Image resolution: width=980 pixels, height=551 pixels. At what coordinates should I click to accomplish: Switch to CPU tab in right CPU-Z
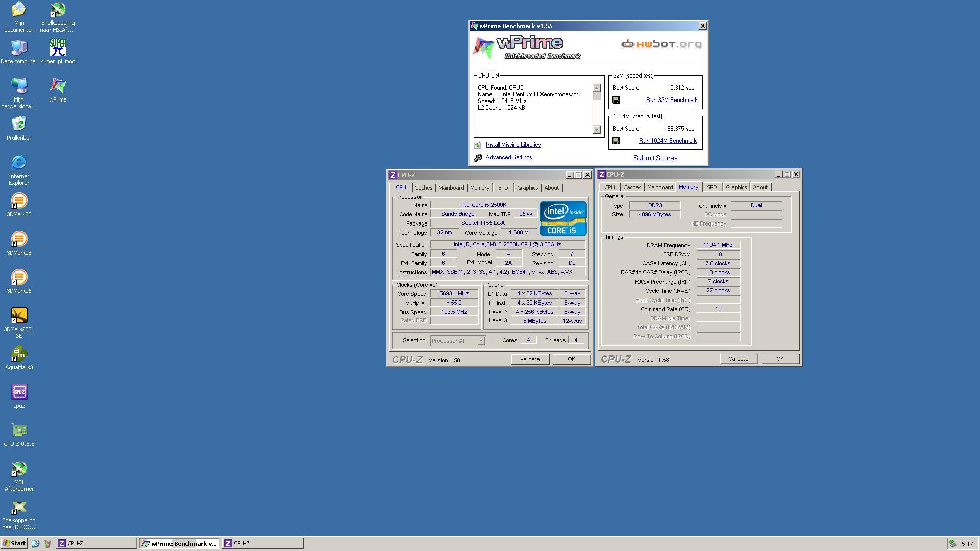(609, 187)
